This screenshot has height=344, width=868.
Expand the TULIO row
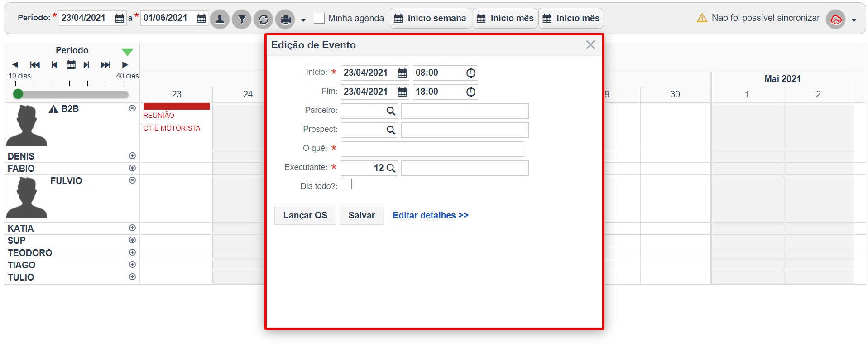pos(132,277)
